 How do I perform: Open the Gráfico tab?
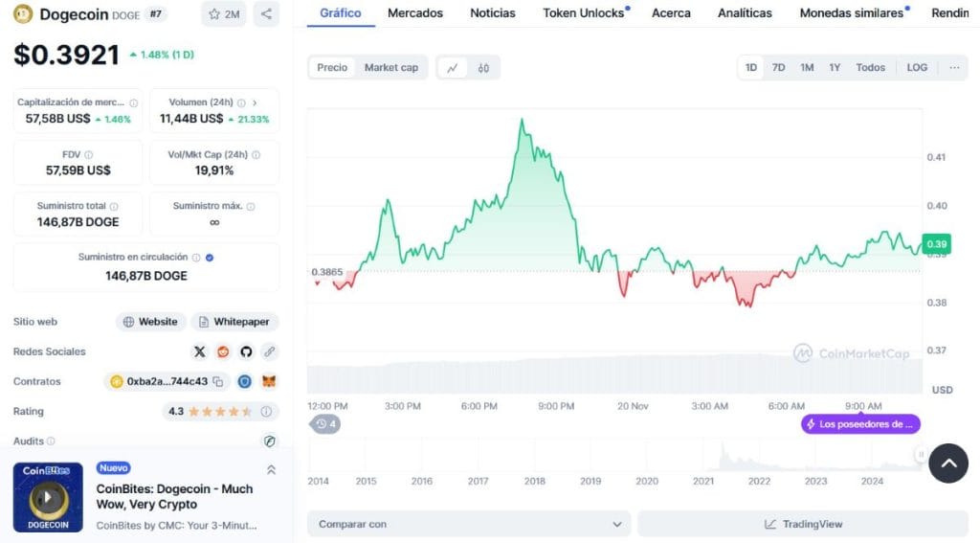click(x=341, y=13)
